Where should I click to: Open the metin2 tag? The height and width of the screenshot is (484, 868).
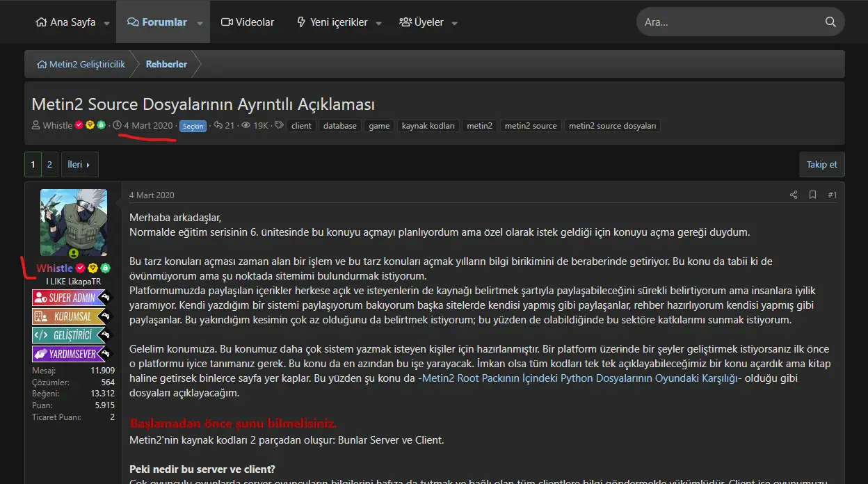click(480, 126)
